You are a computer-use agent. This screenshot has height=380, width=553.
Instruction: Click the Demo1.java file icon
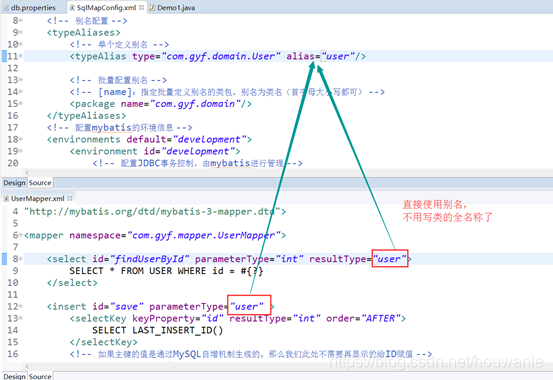coord(152,7)
